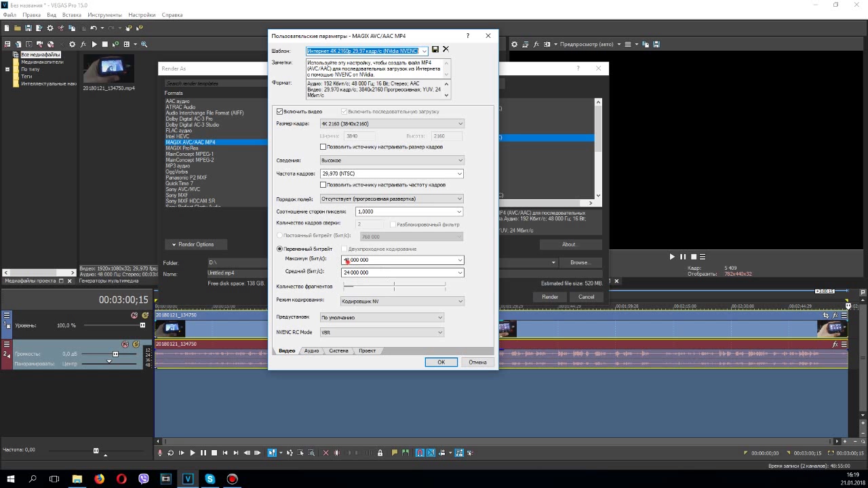Click the cut scissors toolbar icon

(x=61, y=28)
